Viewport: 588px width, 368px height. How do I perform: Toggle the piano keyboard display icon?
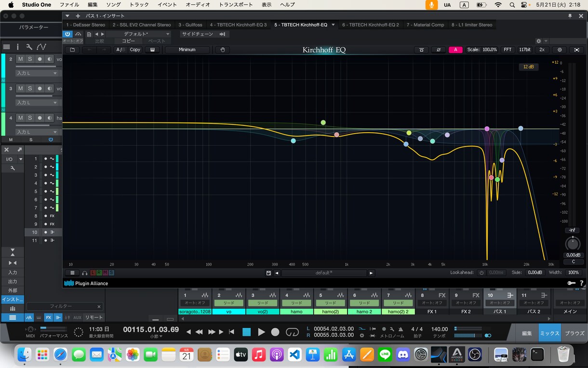coord(152,50)
